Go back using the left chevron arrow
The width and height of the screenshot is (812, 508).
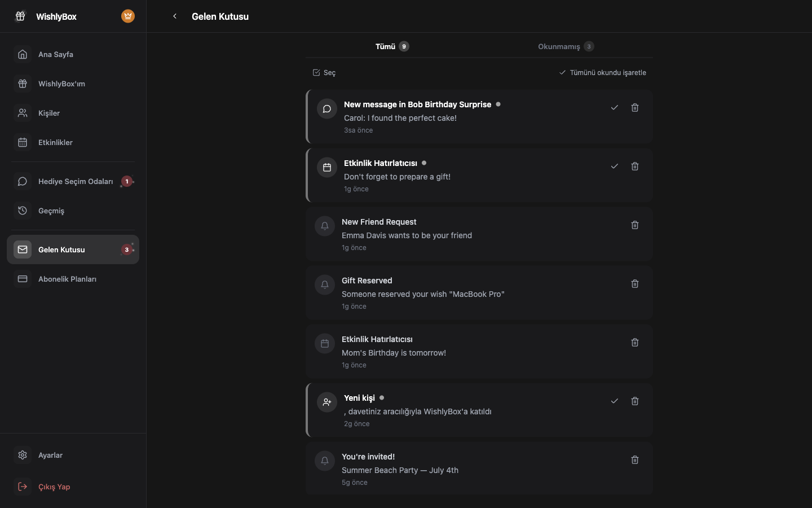pos(175,16)
